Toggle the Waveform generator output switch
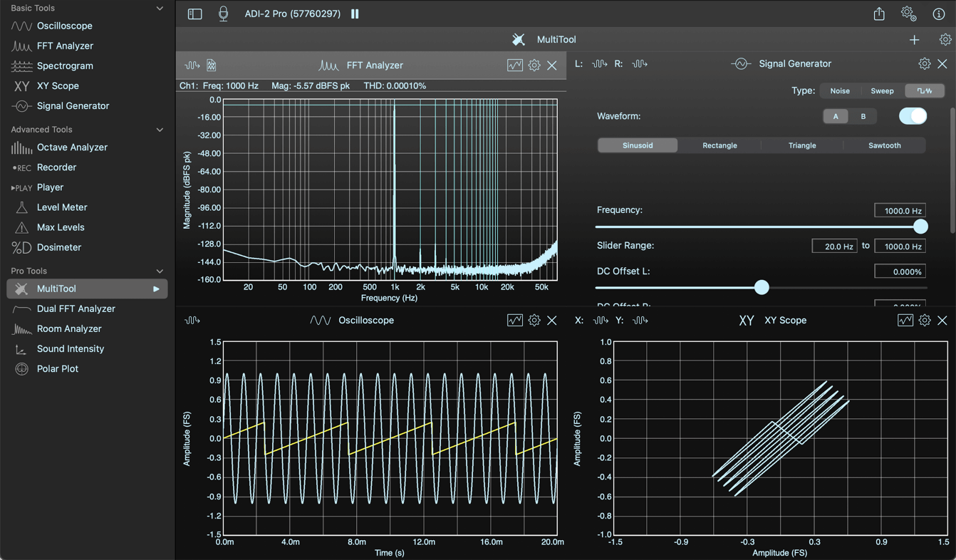Viewport: 956px width, 560px height. [x=913, y=115]
